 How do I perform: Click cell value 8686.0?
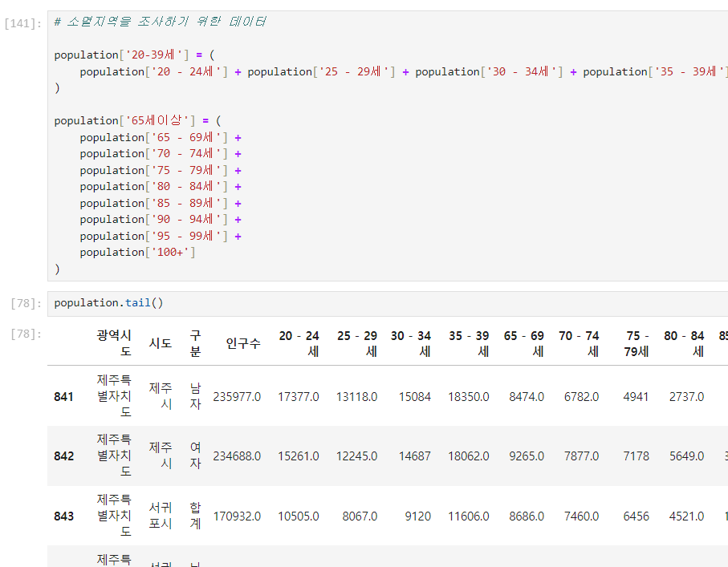pyautogui.click(x=527, y=516)
